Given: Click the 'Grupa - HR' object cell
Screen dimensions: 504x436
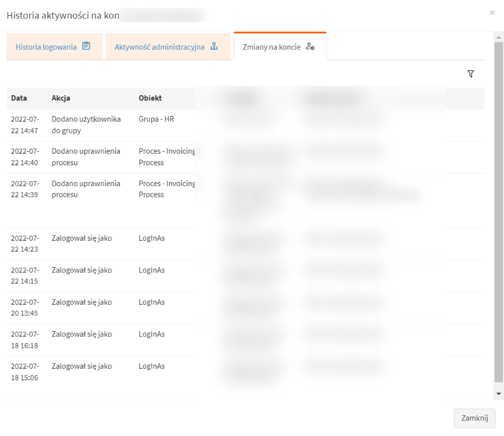Looking at the screenshot, I should (x=156, y=119).
